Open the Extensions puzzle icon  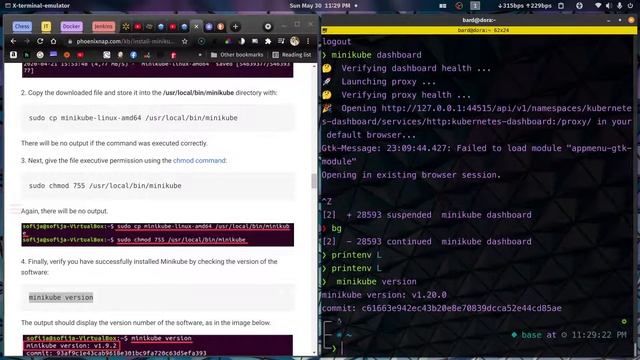[268, 41]
